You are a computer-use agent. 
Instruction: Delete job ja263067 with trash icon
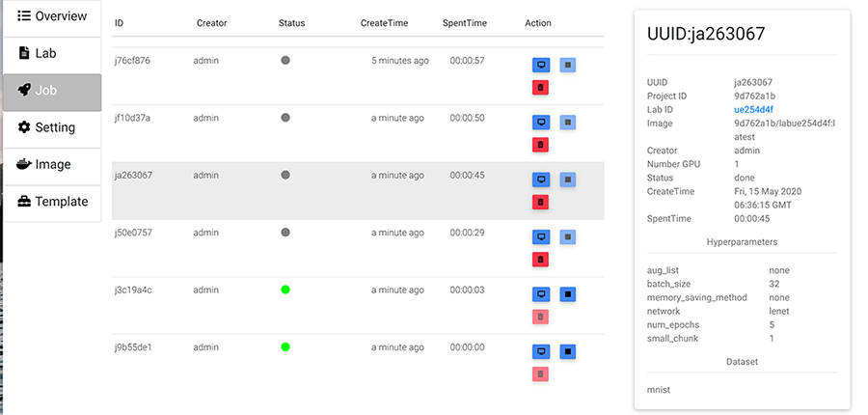541,203
